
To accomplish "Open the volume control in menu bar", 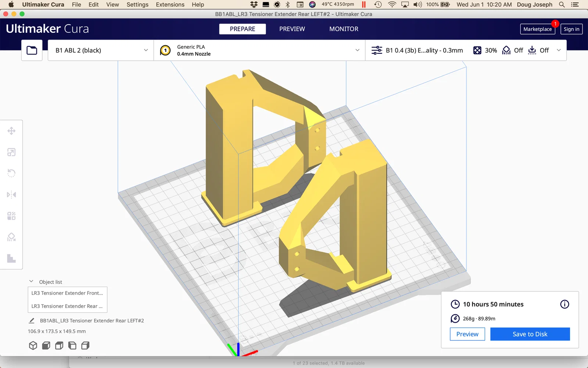I will click(417, 4).
